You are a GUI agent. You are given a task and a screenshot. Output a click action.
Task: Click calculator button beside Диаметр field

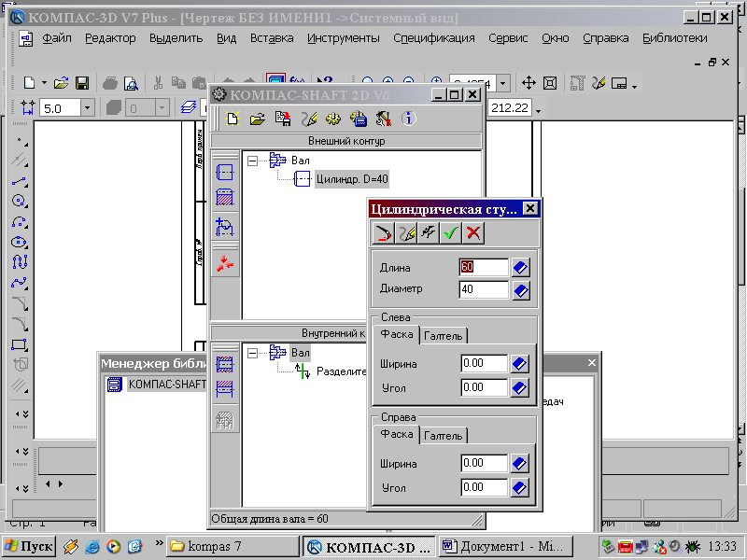(521, 290)
